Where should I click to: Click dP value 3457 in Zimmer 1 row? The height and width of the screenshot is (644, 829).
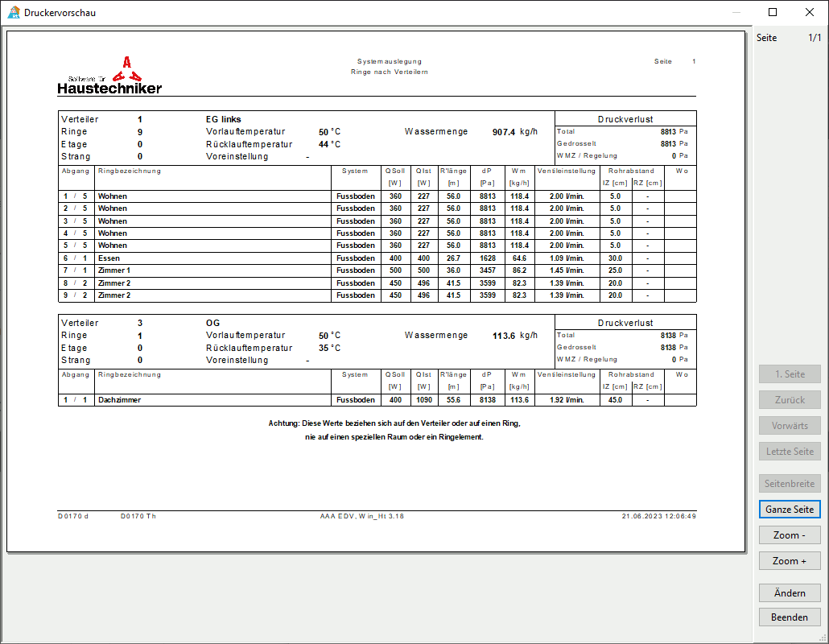488,270
